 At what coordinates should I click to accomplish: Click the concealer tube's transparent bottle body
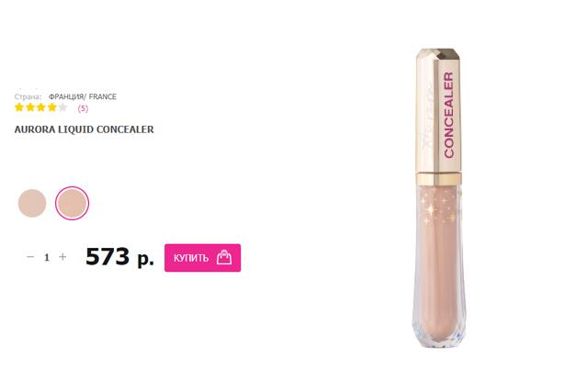(x=439, y=264)
